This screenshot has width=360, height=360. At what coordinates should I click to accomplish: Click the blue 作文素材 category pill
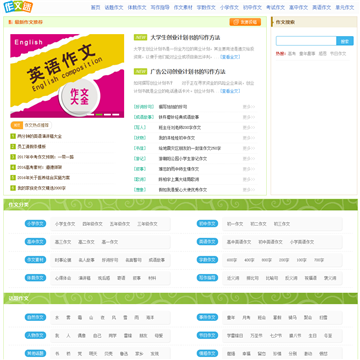click(x=35, y=259)
